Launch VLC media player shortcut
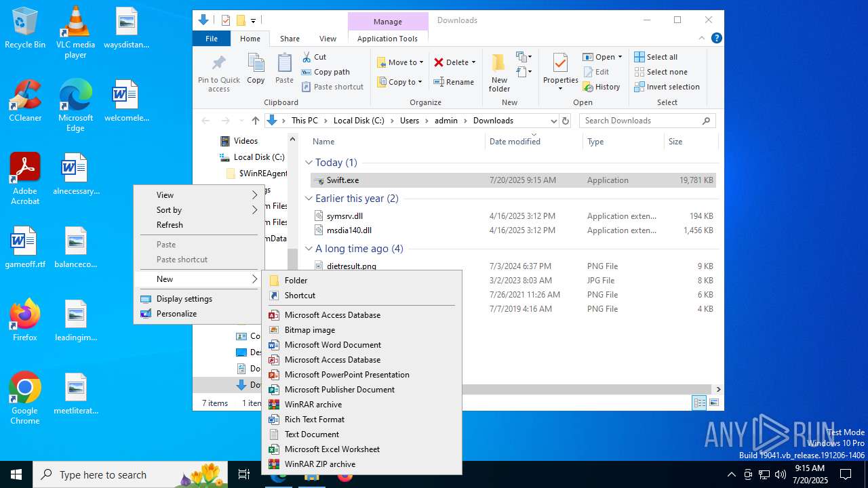868x488 pixels. point(75,33)
